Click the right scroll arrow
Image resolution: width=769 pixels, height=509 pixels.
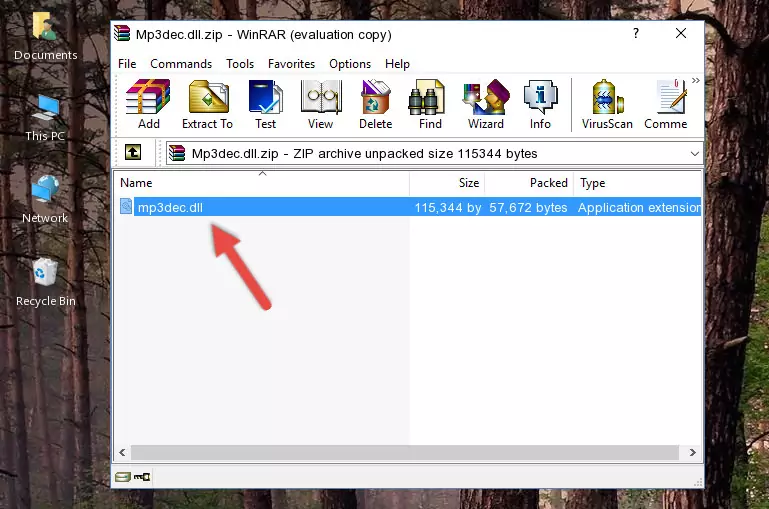click(692, 452)
